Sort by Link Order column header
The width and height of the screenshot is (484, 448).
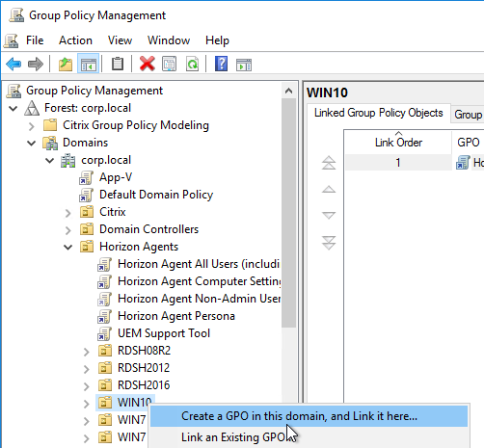click(398, 142)
